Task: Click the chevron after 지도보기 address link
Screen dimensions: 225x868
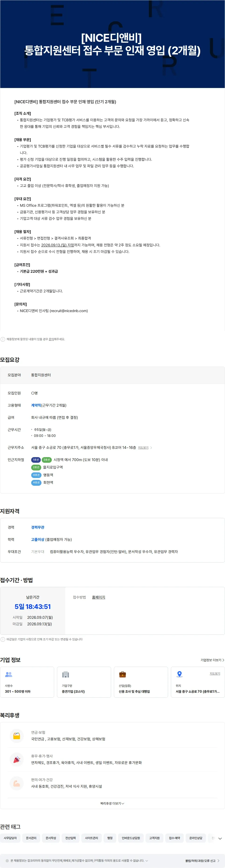Action: [x=151, y=447]
